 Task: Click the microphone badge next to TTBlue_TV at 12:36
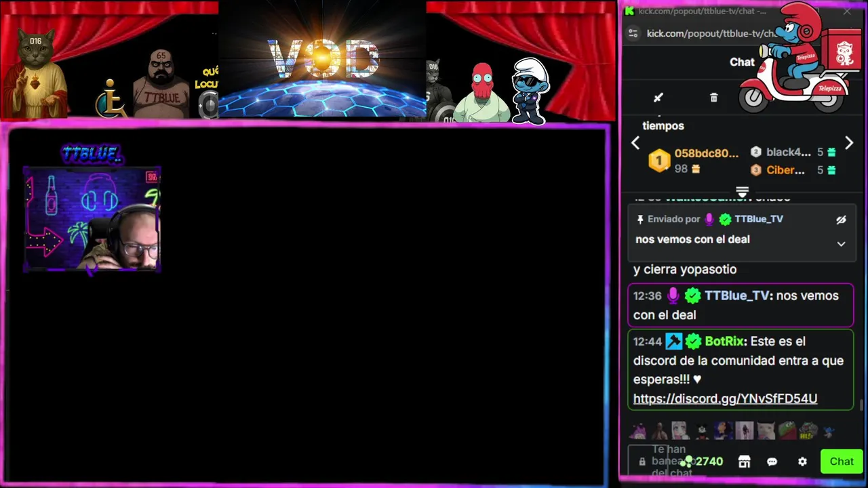point(673,296)
